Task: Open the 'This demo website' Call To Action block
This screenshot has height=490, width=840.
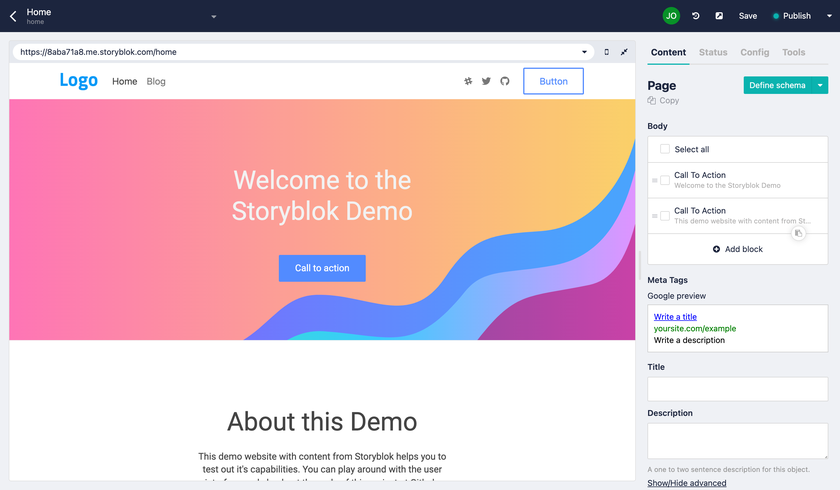Action: coord(738,216)
